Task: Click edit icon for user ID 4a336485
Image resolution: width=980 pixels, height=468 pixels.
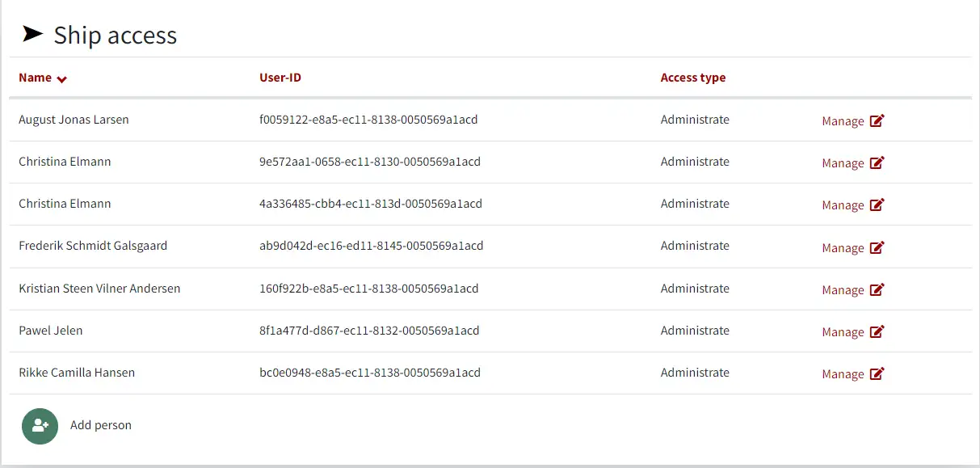Action: (x=877, y=205)
